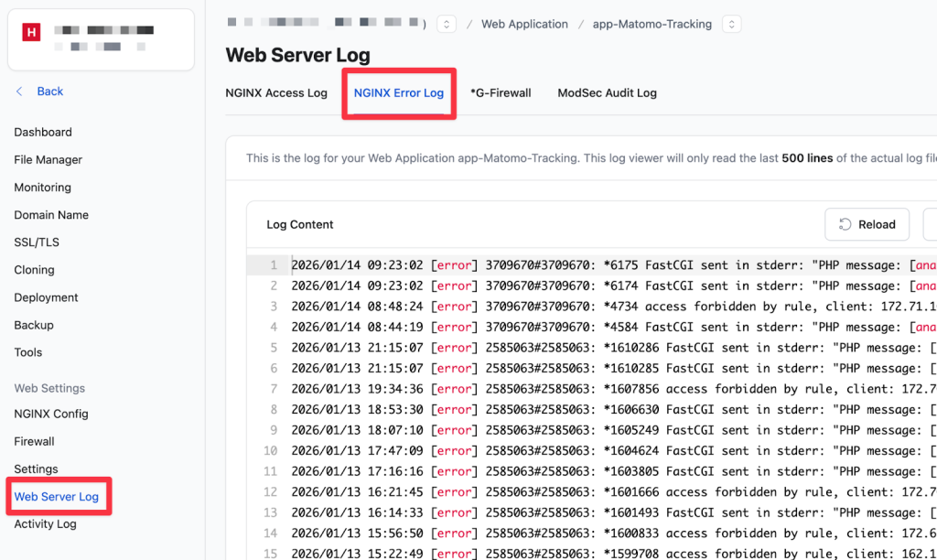This screenshot has width=937, height=560.
Task: Click the red H logo icon
Action: click(x=32, y=32)
